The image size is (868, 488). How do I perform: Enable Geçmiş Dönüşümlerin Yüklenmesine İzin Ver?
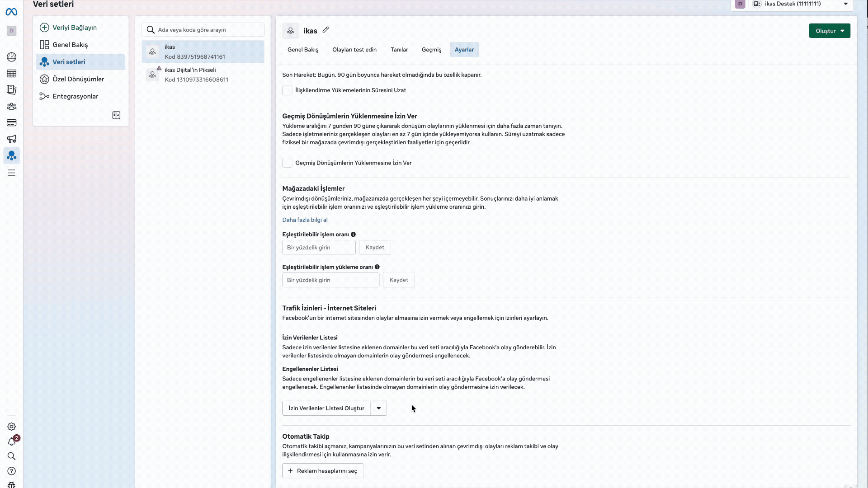pos(287,163)
